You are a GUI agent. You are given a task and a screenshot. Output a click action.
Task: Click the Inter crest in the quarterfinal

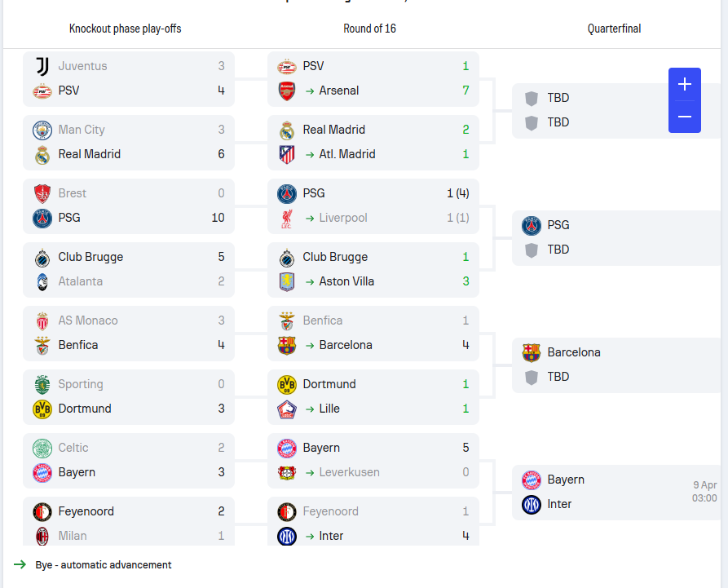click(532, 504)
